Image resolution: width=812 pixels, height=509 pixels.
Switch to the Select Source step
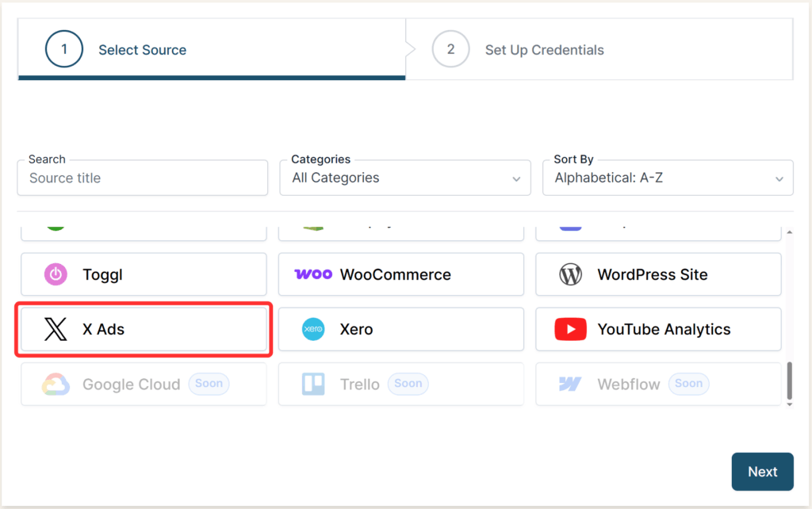point(142,50)
